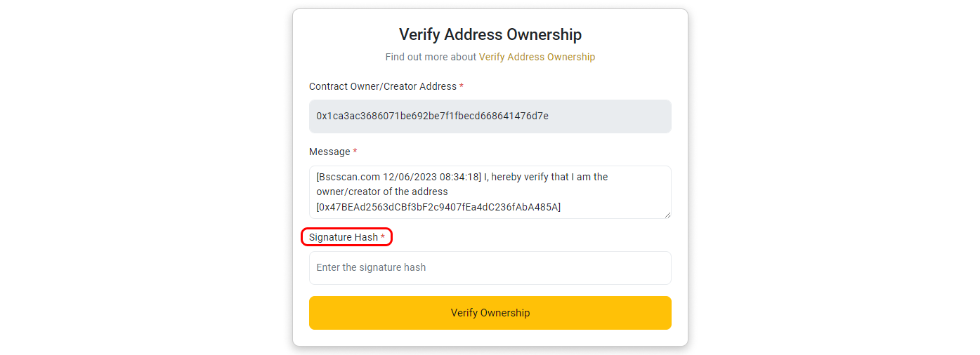This screenshot has width=980, height=355.
Task: Click the Contract Owner/Creator Address label
Action: [383, 86]
